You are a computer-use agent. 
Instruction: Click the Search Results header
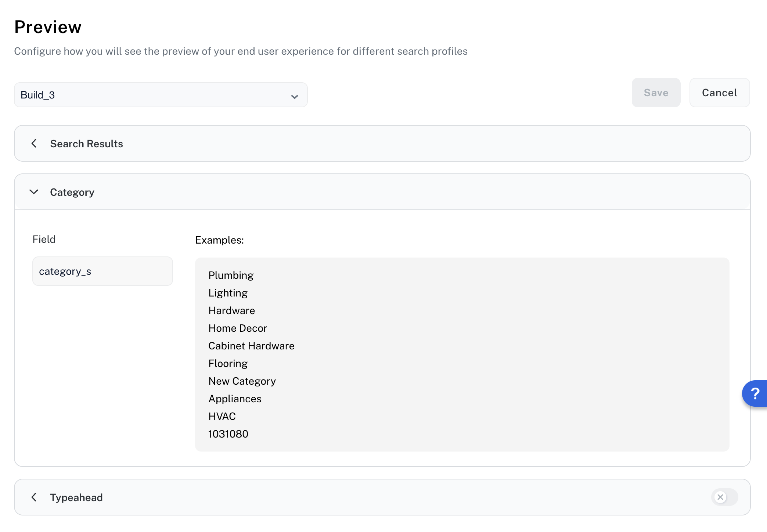(87, 143)
